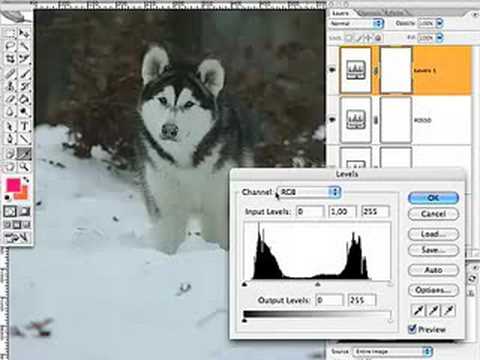Open Options... in Levels dialog
Screen dimensions: 480x360
[433, 290]
